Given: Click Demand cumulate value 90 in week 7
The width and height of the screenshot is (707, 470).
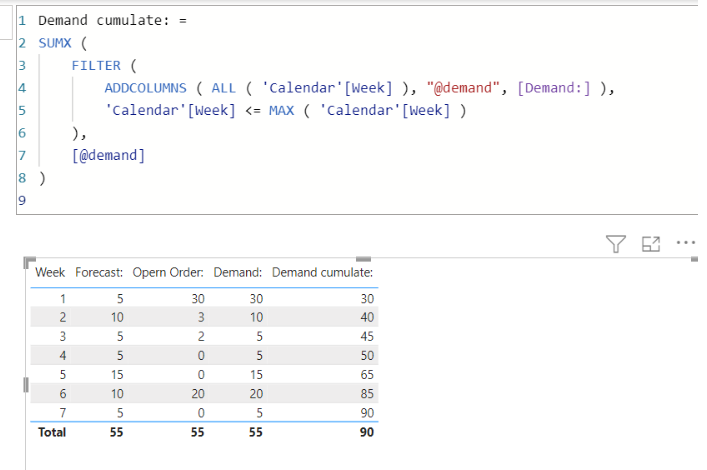Looking at the screenshot, I should pyautogui.click(x=367, y=413).
